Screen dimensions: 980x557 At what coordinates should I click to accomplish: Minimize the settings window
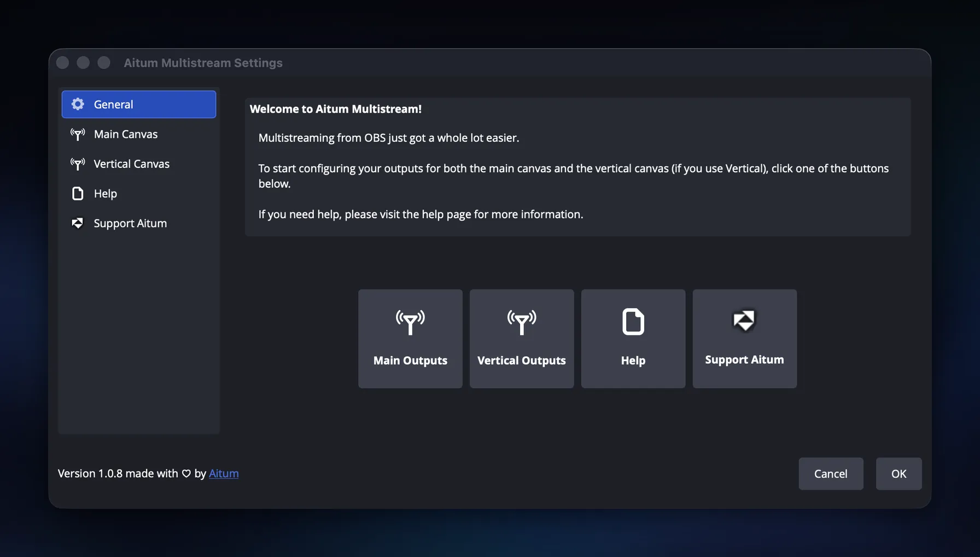click(x=83, y=63)
